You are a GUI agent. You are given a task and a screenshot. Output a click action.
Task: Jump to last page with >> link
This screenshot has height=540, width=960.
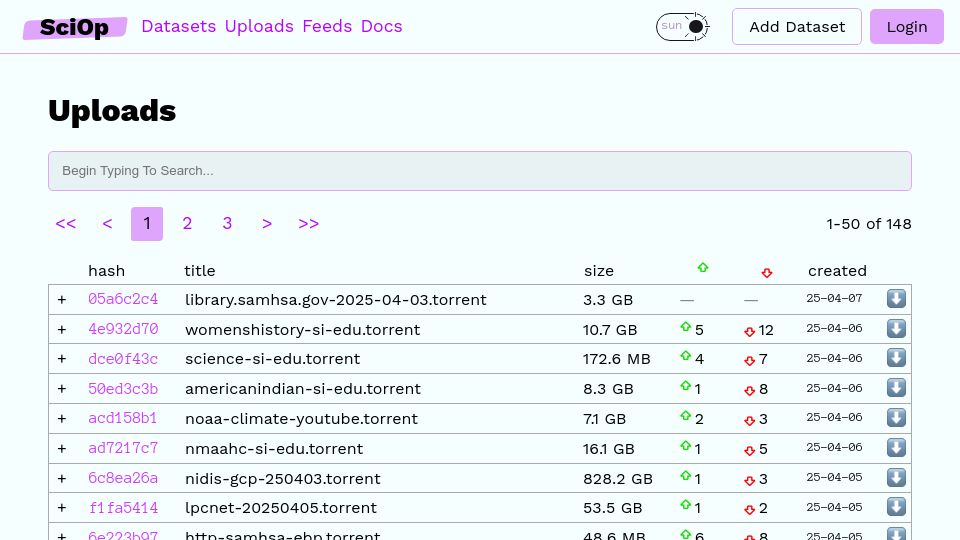tap(309, 223)
